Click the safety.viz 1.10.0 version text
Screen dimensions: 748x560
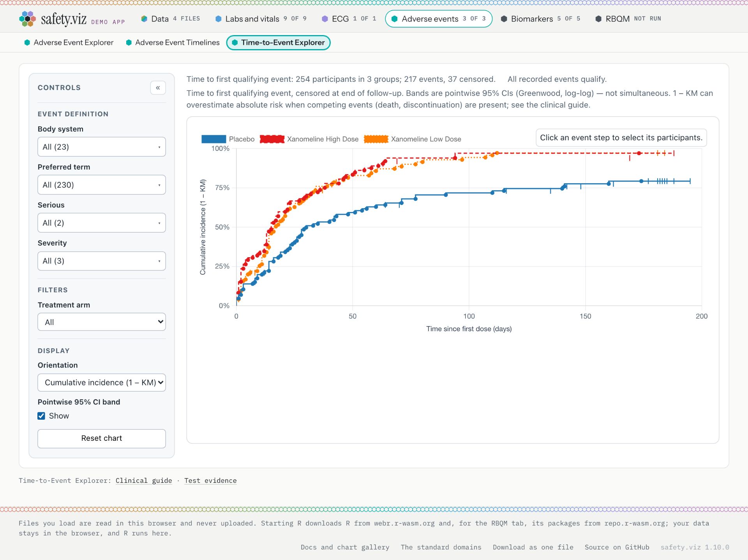(695, 547)
